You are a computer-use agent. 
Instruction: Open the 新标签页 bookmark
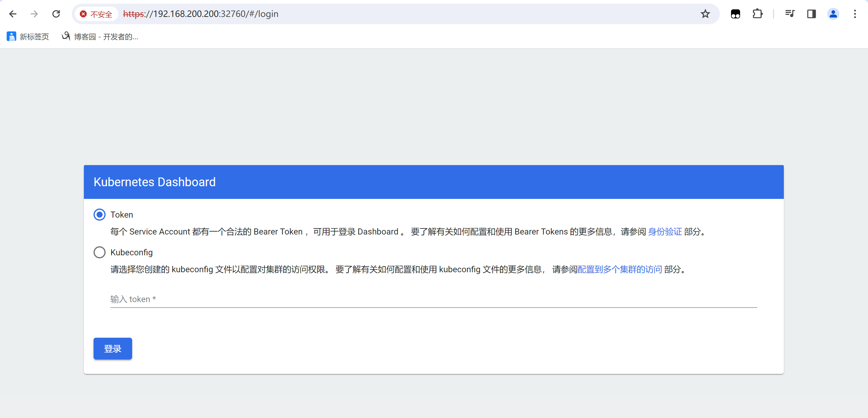(28, 37)
